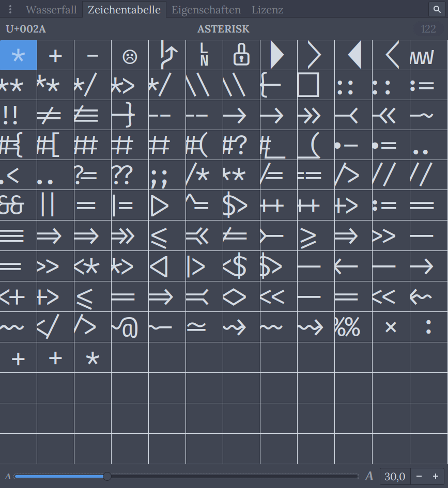Open the Lizenz tab
This screenshot has width=448, height=488.
pyautogui.click(x=267, y=9)
